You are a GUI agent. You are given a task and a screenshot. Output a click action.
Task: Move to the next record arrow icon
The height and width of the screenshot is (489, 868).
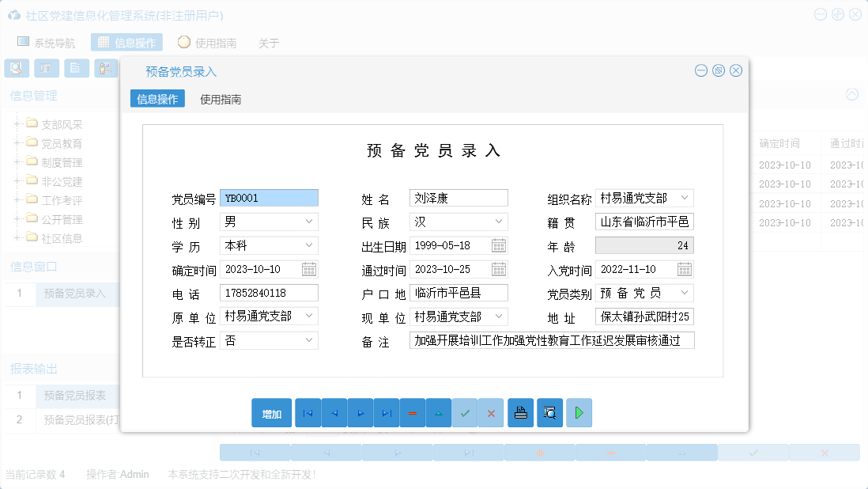[x=360, y=412]
